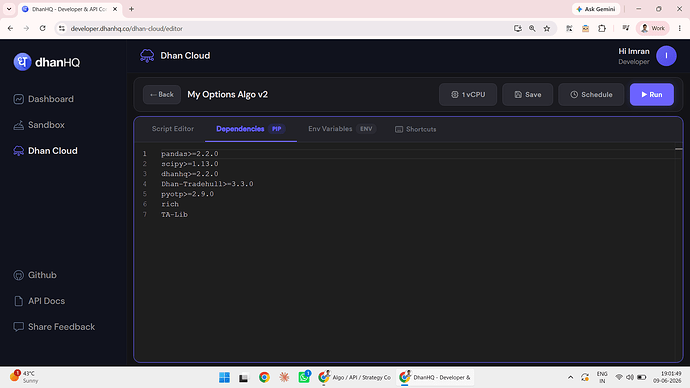Bookmark this page with the star
The width and height of the screenshot is (690, 388).
click(x=547, y=28)
